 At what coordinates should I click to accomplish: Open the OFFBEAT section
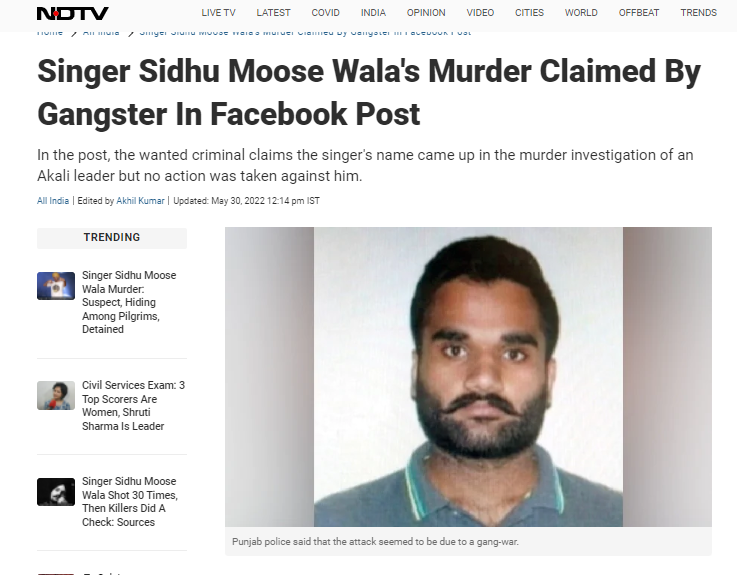639,13
